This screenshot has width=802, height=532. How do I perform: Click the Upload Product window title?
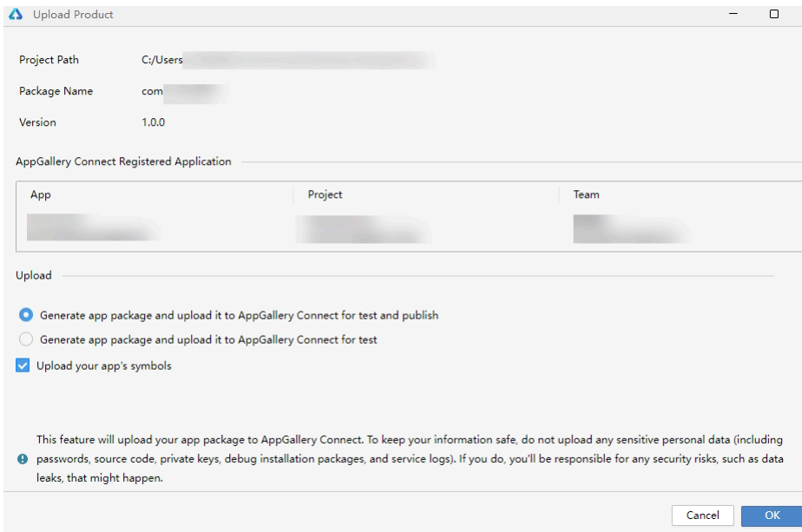(x=73, y=15)
